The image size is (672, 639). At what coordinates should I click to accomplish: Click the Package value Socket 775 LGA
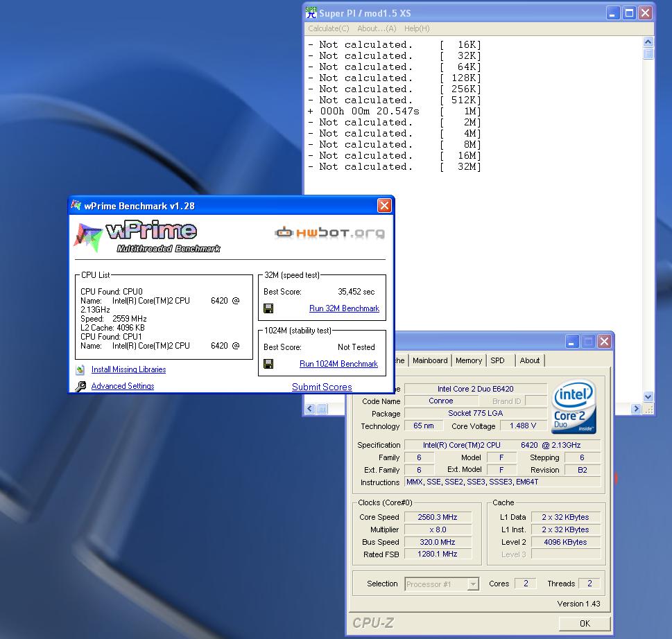[x=476, y=413]
